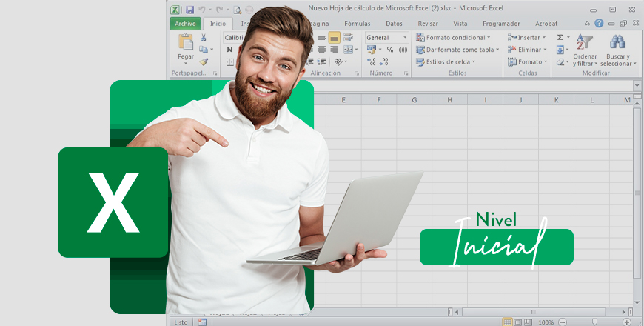Switch to the Fórmulas tab
Screen dimensions: 644x326
coord(357,24)
